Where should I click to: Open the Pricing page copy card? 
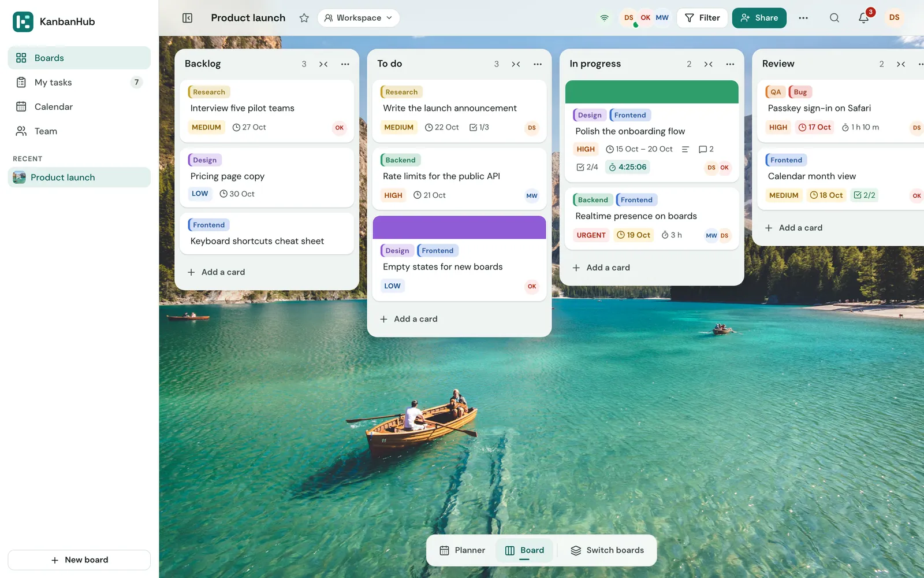[x=267, y=177]
